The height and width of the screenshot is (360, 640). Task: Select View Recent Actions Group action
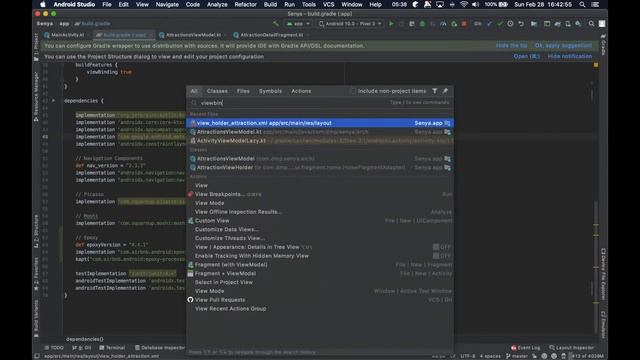(320, 309)
